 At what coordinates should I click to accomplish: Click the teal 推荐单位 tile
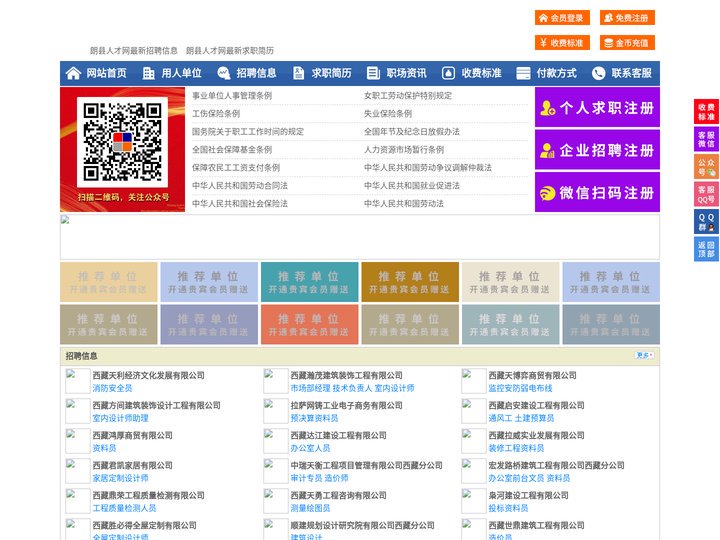(x=309, y=282)
